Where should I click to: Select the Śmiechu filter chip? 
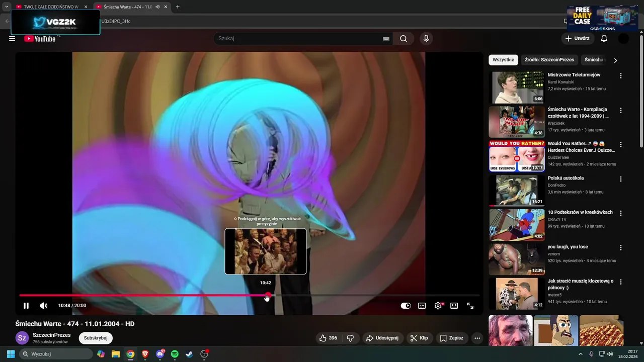tap(594, 59)
